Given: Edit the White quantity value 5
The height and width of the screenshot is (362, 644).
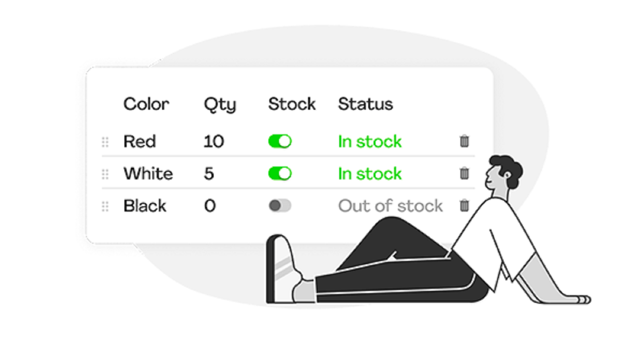Looking at the screenshot, I should pyautogui.click(x=209, y=173).
